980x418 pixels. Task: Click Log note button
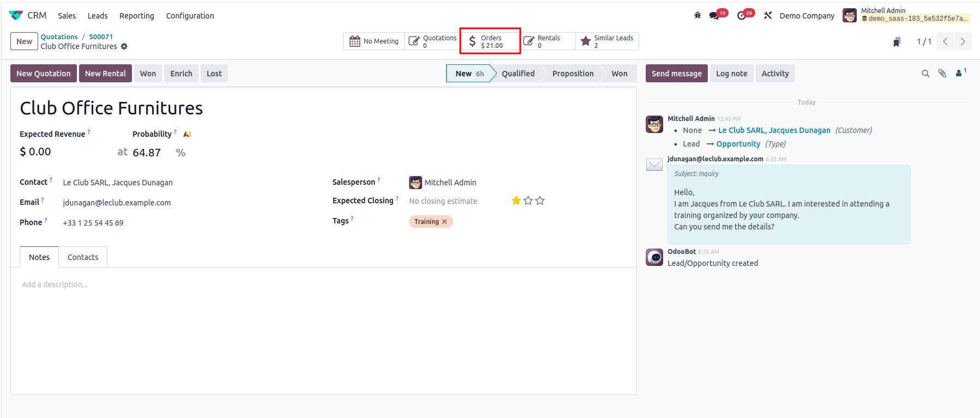732,74
